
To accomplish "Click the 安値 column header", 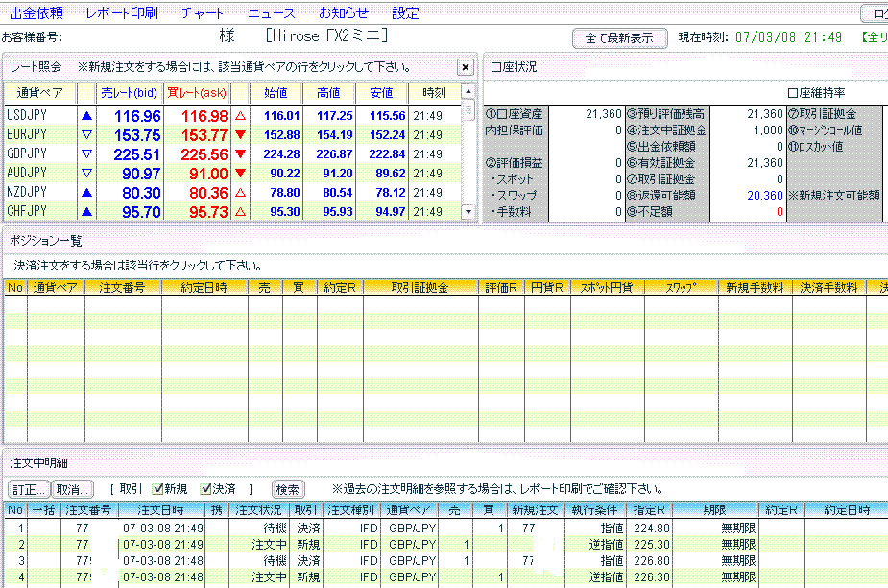I will 382,93.
